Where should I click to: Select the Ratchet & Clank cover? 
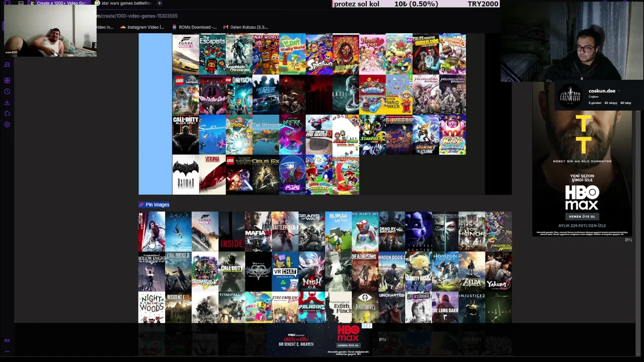[425, 135]
